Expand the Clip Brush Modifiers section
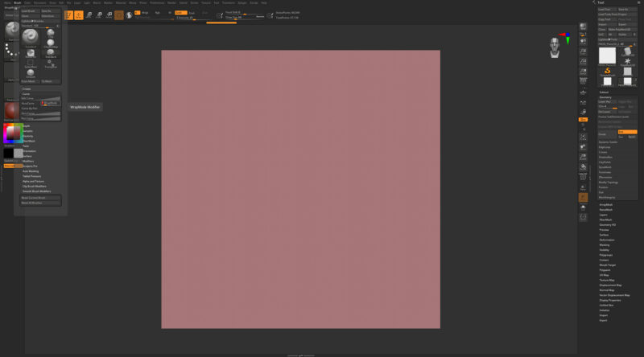644x357 pixels. [35, 187]
